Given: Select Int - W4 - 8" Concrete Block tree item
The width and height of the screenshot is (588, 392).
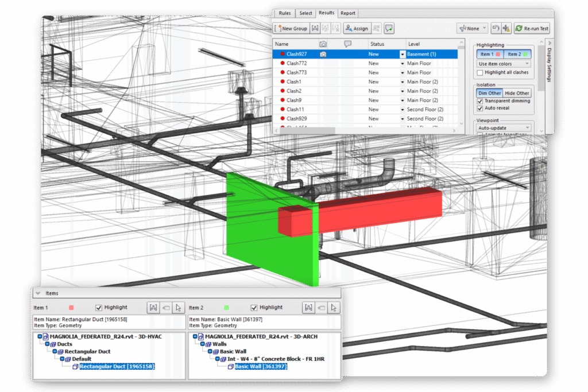Looking at the screenshot, I should tap(276, 359).
